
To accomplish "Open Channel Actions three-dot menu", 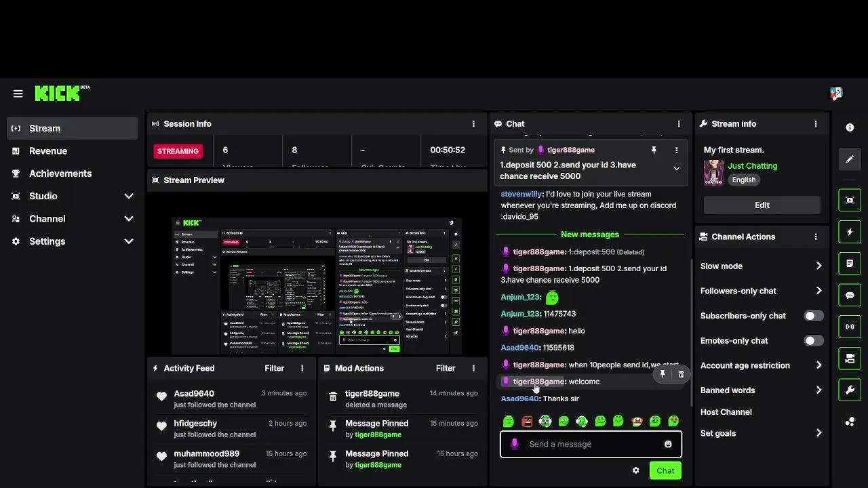I will [x=816, y=237].
